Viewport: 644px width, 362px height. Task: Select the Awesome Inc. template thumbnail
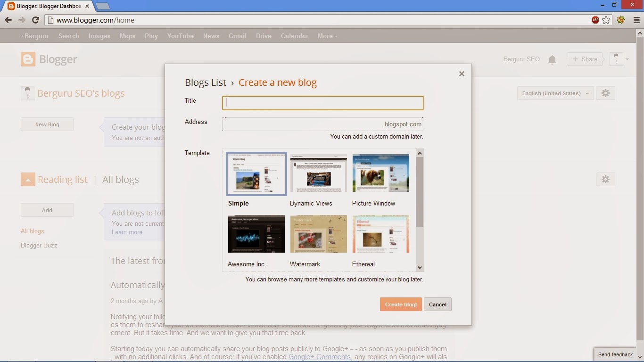click(256, 234)
